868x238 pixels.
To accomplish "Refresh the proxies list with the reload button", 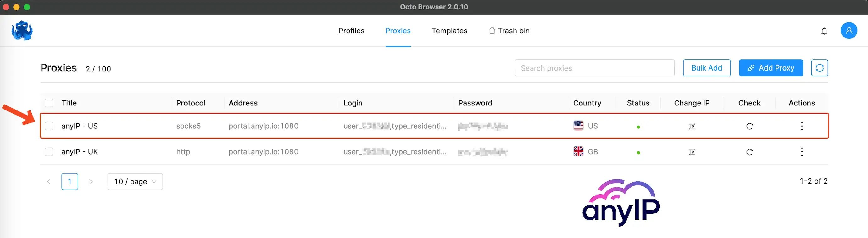I will (820, 68).
